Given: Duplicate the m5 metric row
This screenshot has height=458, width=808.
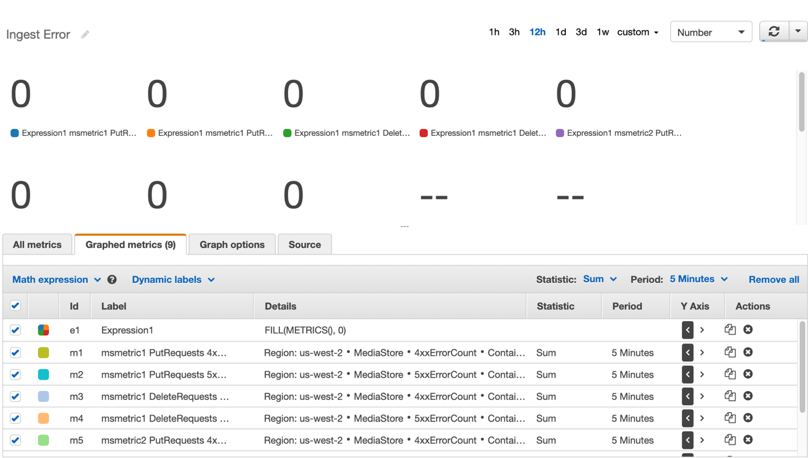Looking at the screenshot, I should (730, 439).
